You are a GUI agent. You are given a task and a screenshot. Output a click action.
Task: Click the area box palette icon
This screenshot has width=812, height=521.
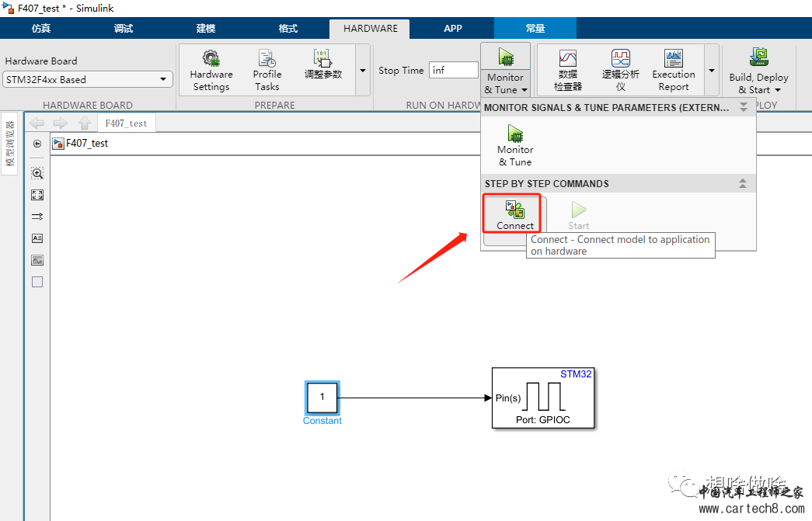coord(37,282)
